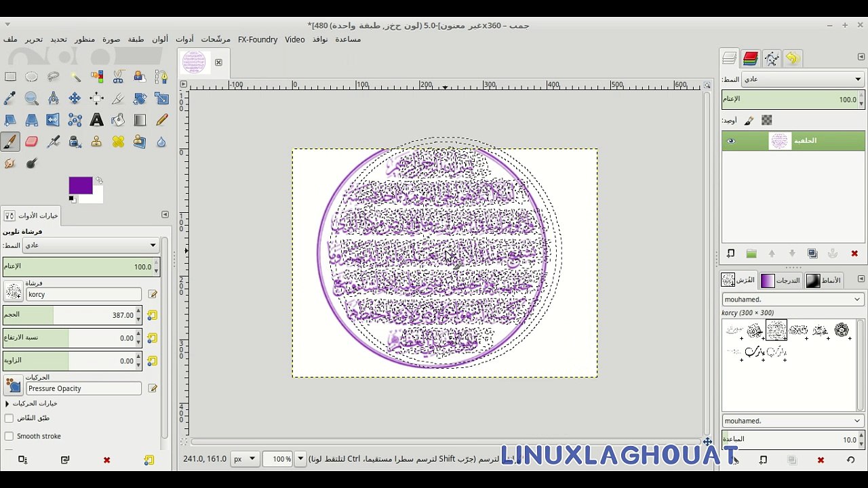
Task: Click the purple foreground color swatch
Action: pos(80,185)
